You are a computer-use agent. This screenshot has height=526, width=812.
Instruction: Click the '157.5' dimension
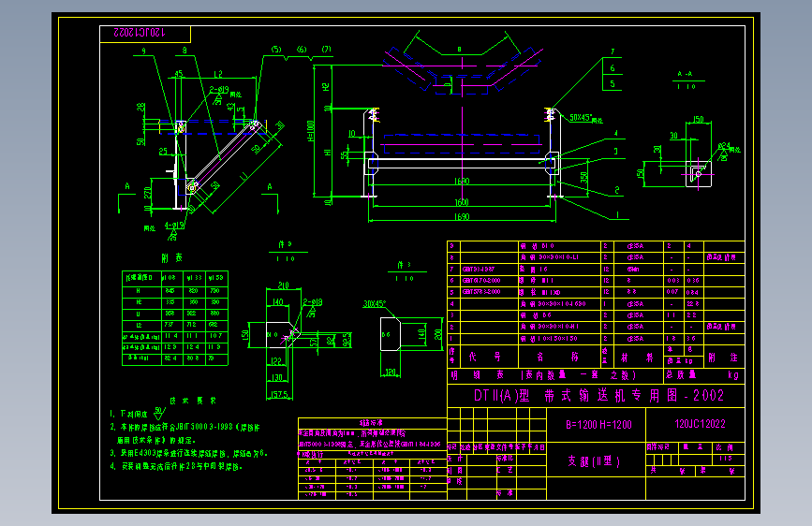280,395
